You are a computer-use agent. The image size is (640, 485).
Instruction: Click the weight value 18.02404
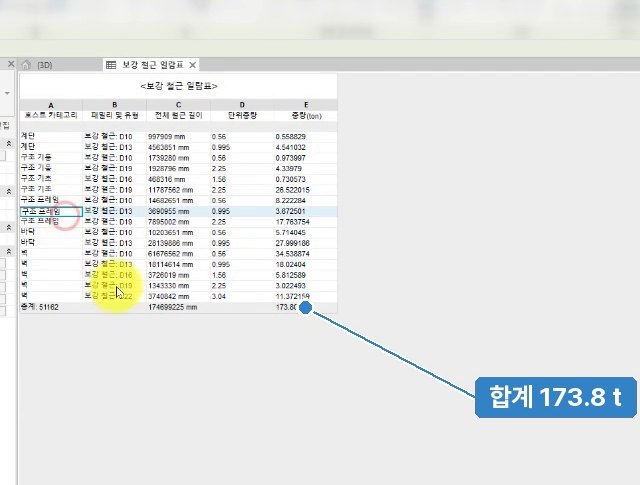[x=306, y=264]
